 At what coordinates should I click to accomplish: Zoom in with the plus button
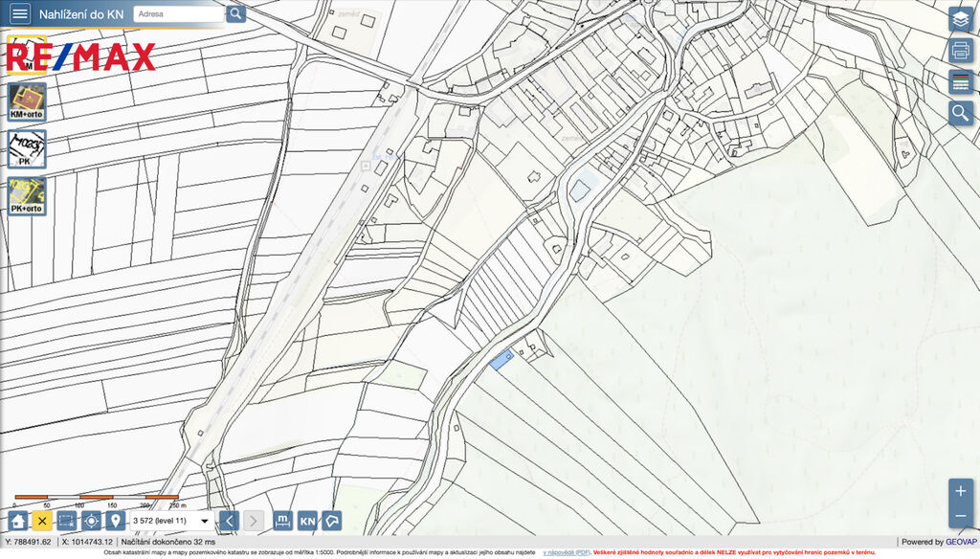[961, 491]
